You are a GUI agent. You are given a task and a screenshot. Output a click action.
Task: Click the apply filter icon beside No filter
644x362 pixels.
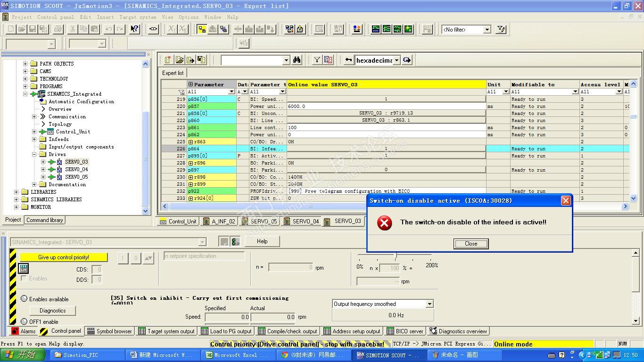[x=501, y=29]
